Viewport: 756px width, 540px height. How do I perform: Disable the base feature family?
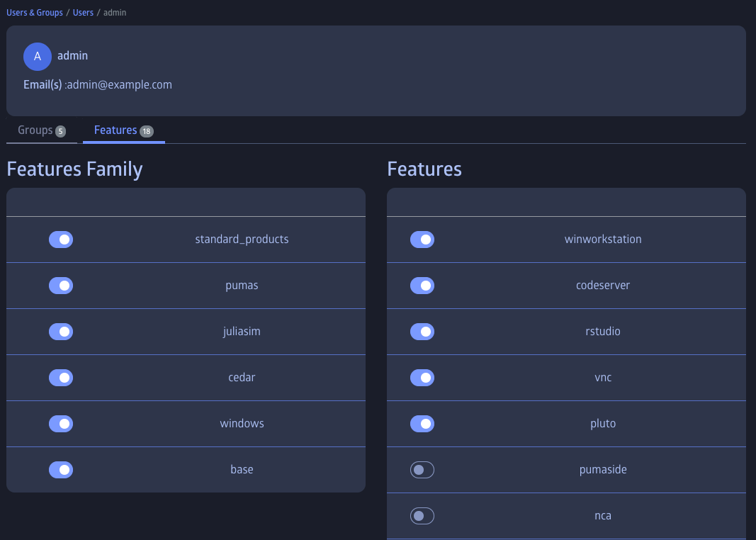coord(61,470)
